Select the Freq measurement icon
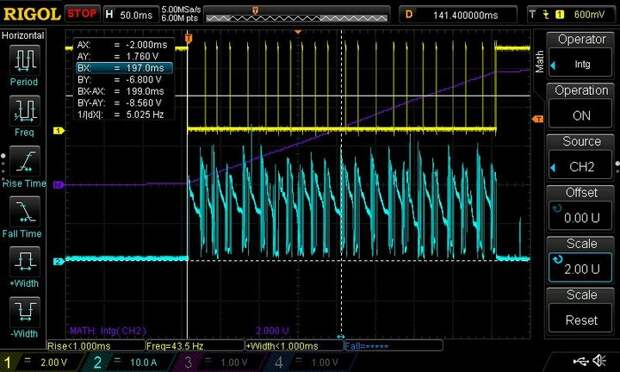The image size is (620, 372). pyautogui.click(x=24, y=110)
